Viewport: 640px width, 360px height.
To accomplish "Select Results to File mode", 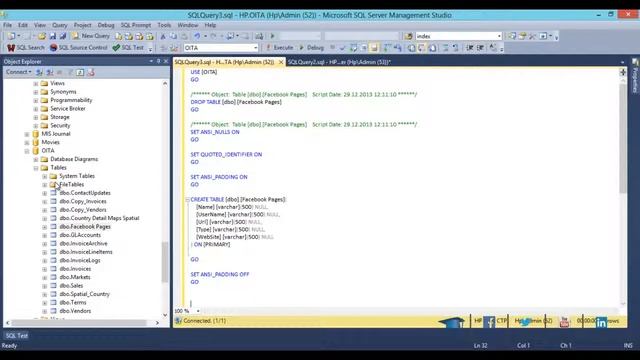I will click(x=432, y=48).
